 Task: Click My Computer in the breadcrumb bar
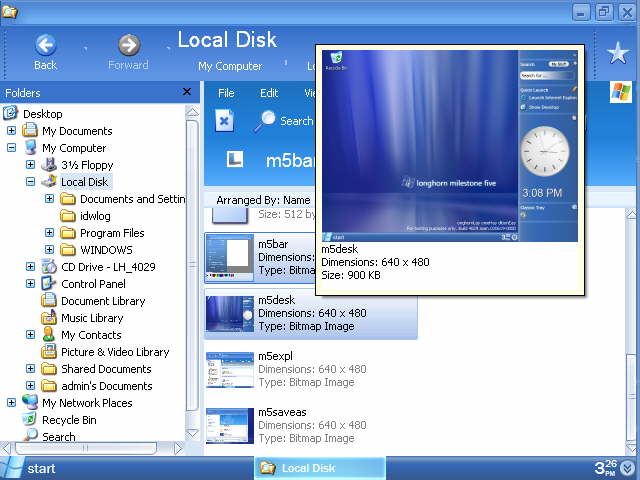(230, 66)
